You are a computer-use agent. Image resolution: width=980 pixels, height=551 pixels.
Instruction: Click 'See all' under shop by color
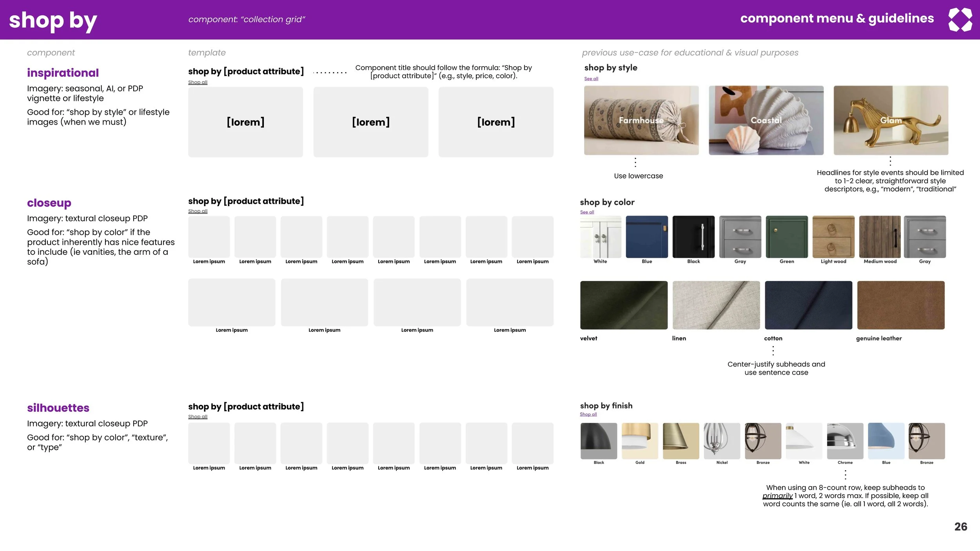point(587,212)
